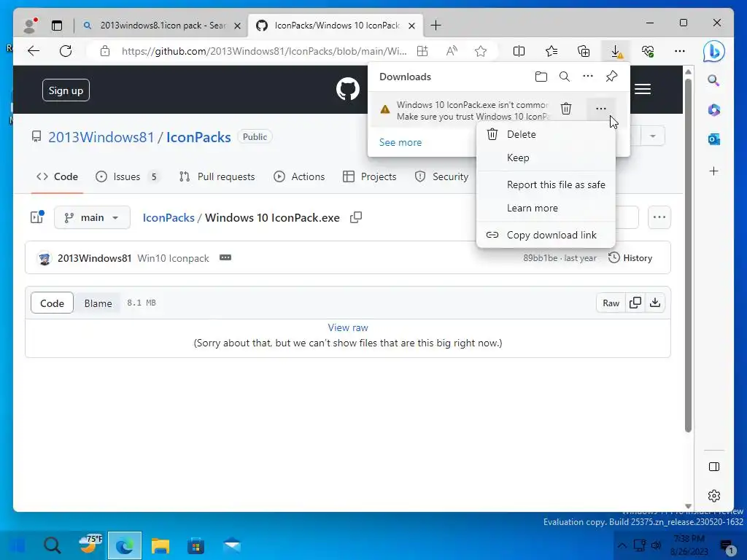The image size is (747, 560).
Task: Expand commit message ellipsis
Action: coord(225,257)
